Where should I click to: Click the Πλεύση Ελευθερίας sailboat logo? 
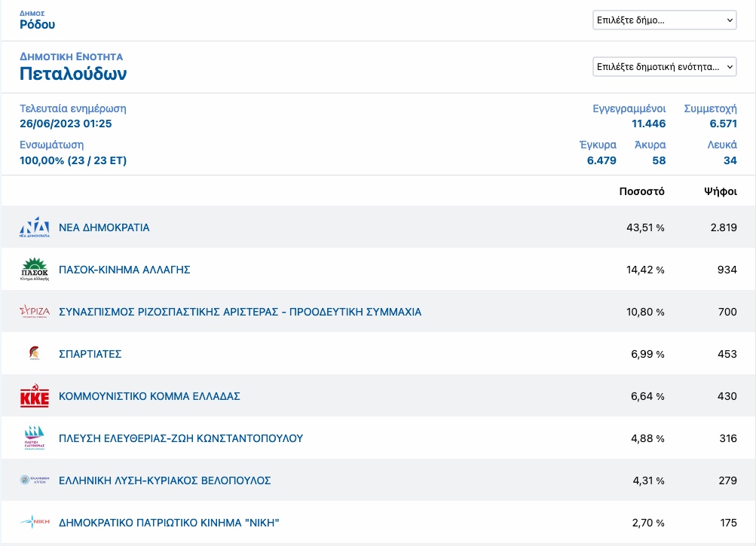pos(34,438)
